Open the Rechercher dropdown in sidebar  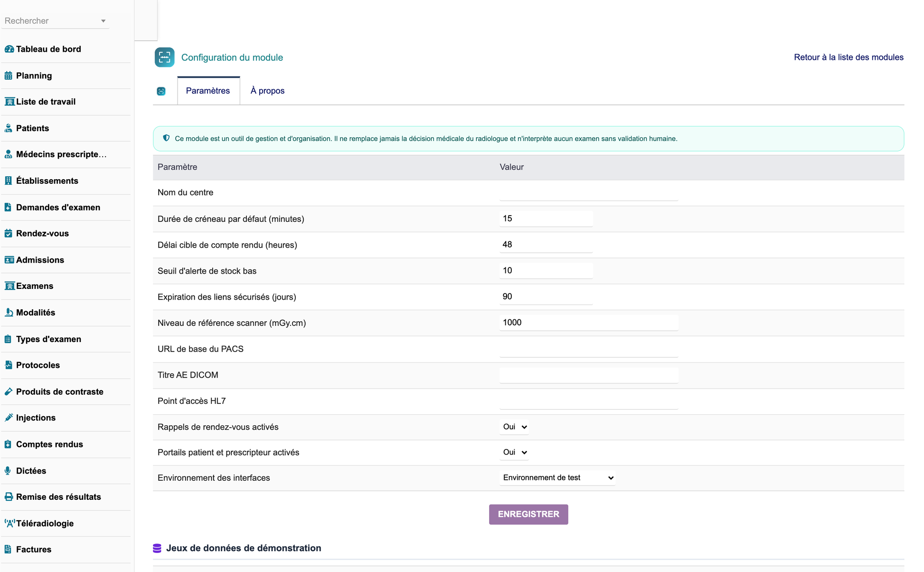tap(56, 21)
